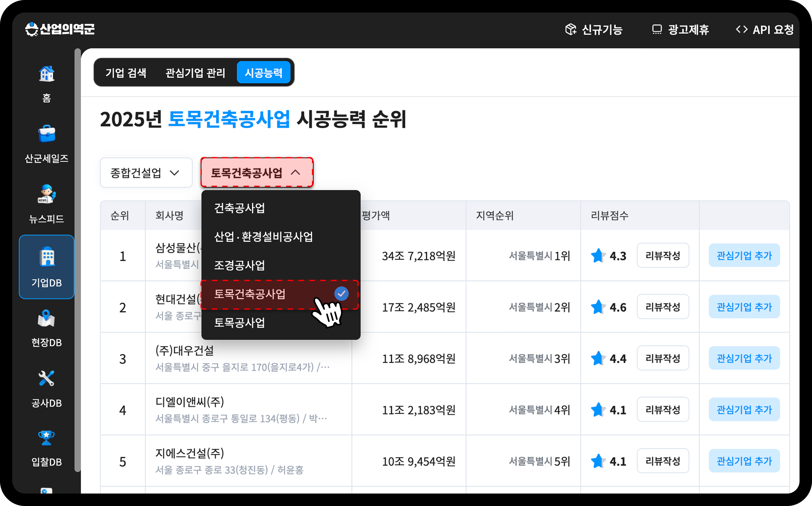The image size is (812, 506).
Task: Click 리뷰작성 for rank 1 row
Action: (x=663, y=256)
